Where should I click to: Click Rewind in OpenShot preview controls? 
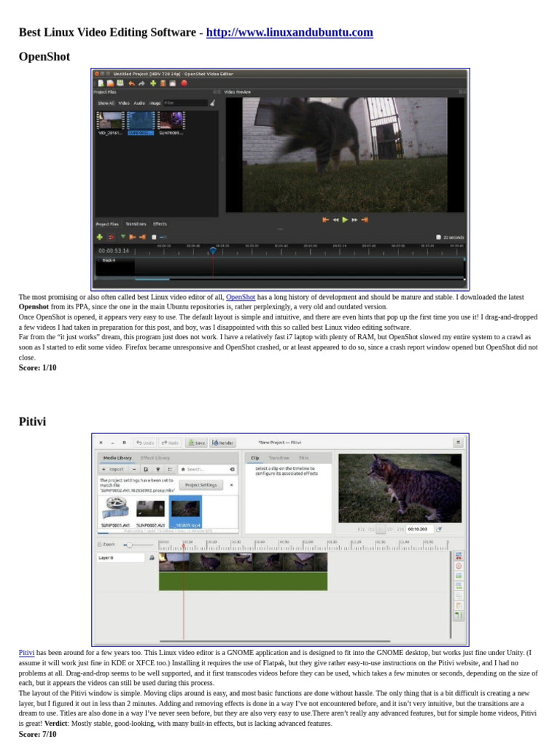coord(335,220)
